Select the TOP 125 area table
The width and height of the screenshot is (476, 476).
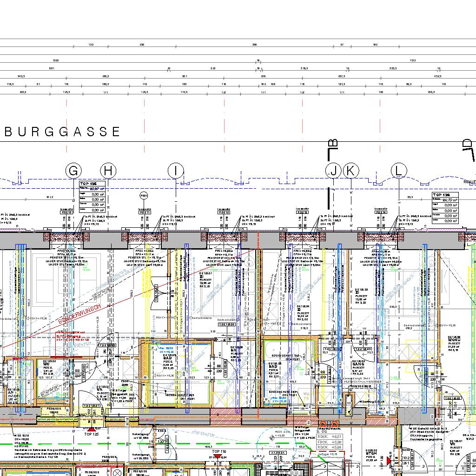(x=92, y=194)
